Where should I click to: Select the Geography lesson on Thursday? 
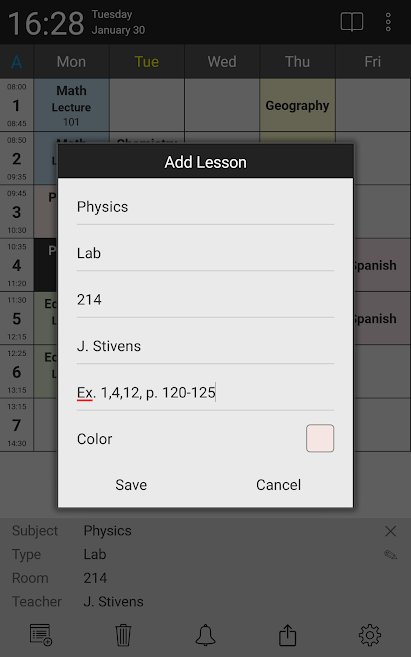point(297,105)
